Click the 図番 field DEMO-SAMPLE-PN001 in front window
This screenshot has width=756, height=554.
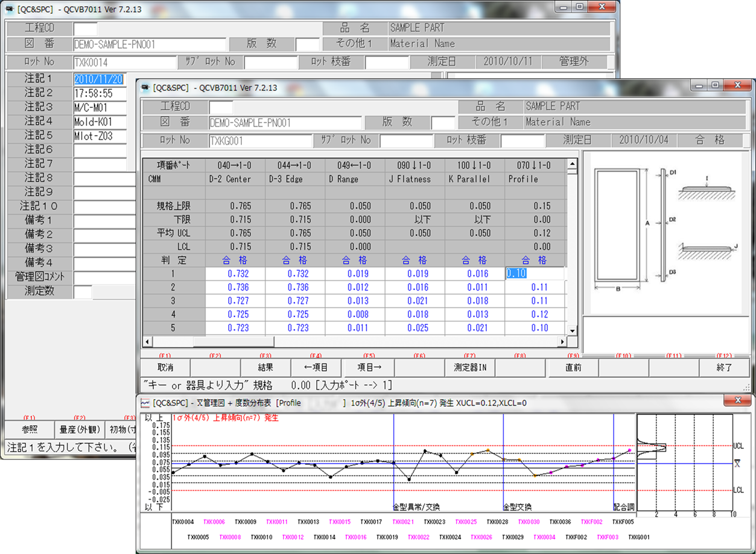[x=285, y=123]
